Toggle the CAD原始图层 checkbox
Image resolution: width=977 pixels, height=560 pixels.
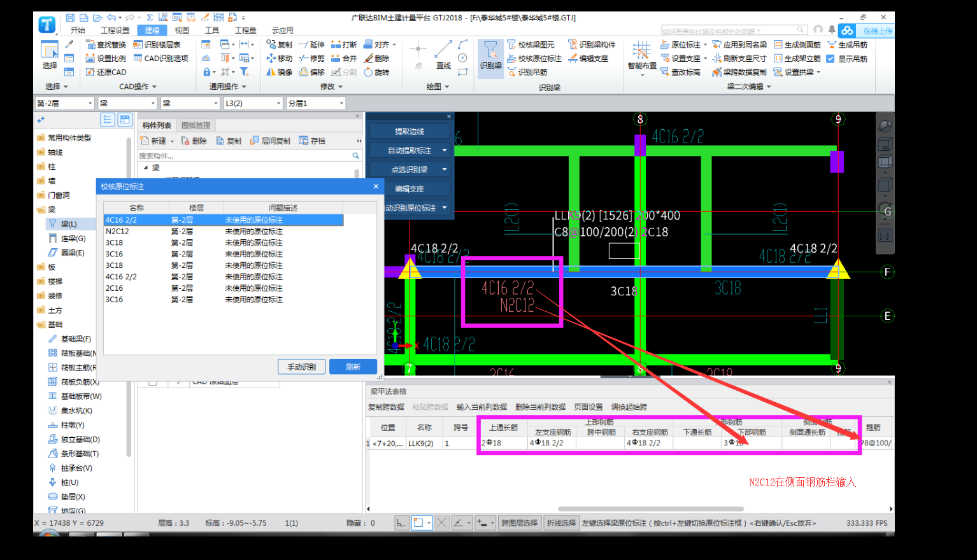pos(153,382)
